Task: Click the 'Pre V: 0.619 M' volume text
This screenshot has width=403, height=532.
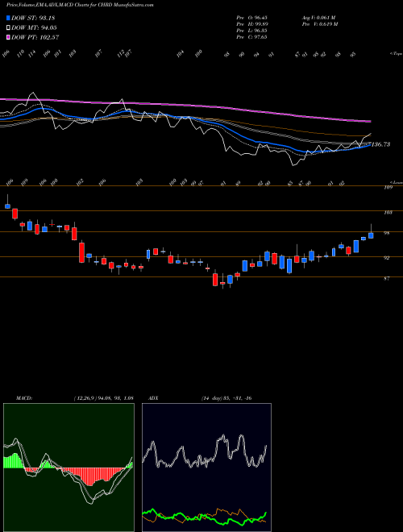Action: coord(319,24)
